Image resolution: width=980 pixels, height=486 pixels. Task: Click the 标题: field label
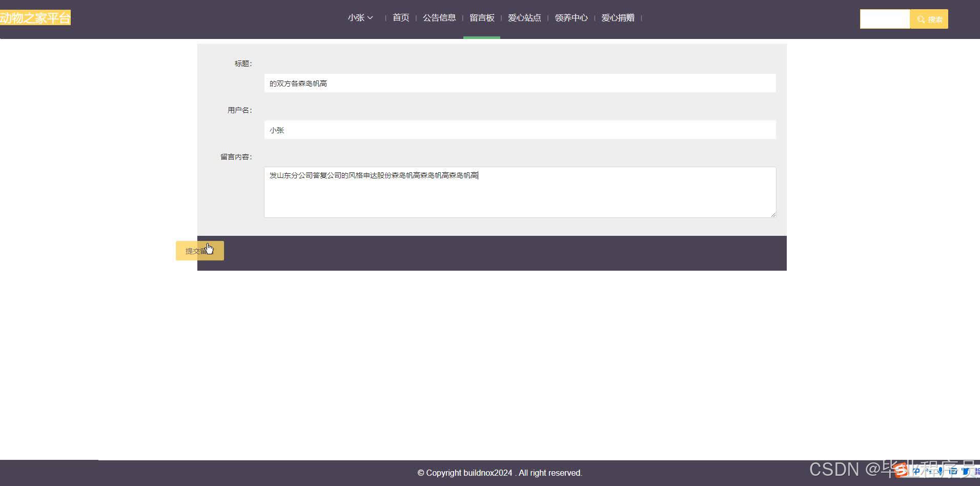click(243, 64)
